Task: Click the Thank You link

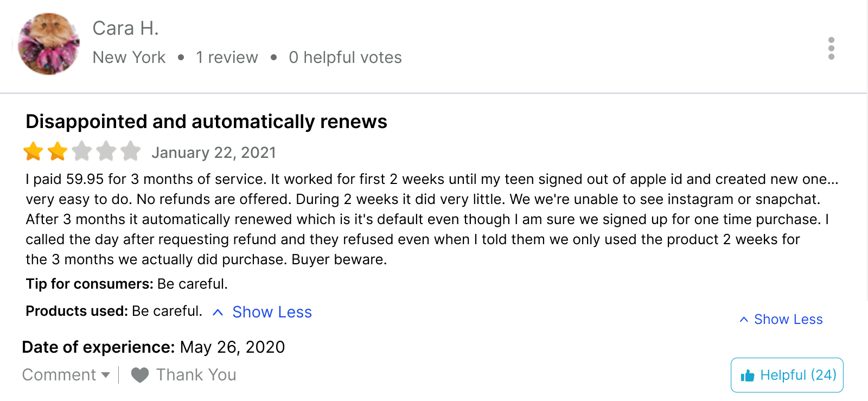Action: coord(196,375)
